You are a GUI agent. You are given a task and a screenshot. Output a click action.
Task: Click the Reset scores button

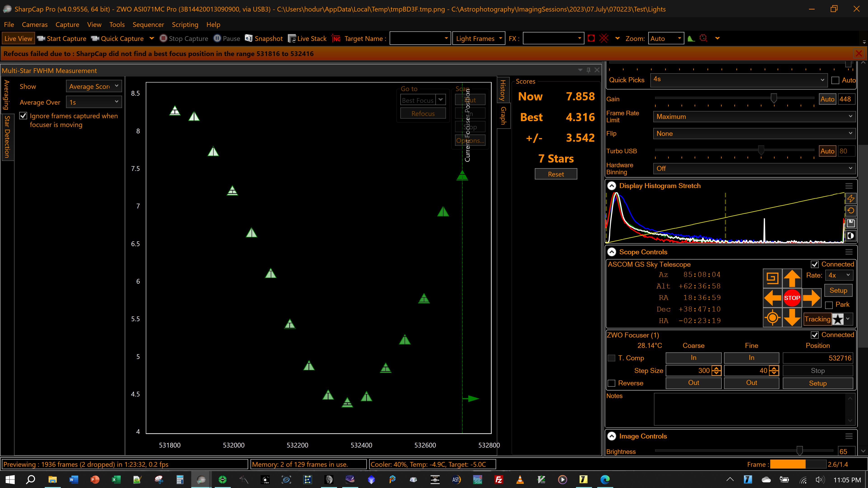(556, 174)
